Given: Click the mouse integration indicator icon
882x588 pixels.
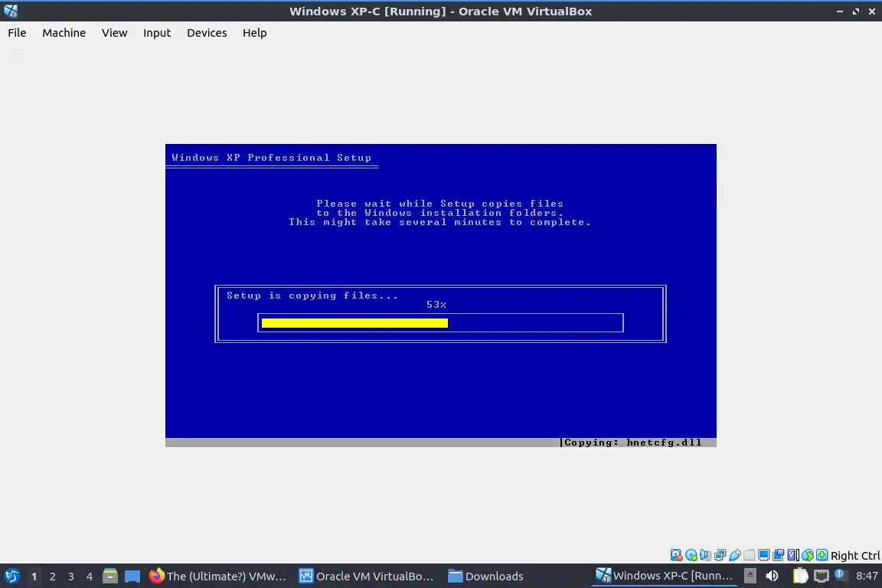Looking at the screenshot, I should coord(808,555).
